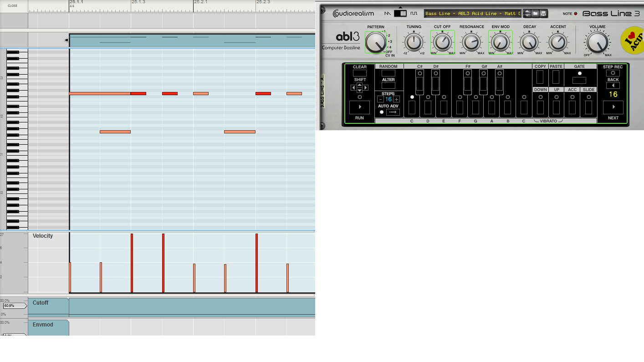Viewport: 644px width, 362px height.
Task: Click the clip start arrow marker
Action: [x=66, y=40]
